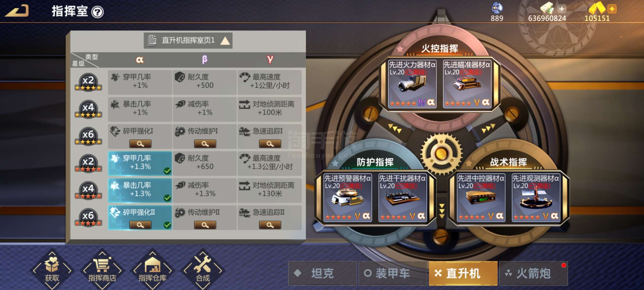Click magnifier button under 急速追踪II
The image size is (644, 290).
(x=270, y=225)
